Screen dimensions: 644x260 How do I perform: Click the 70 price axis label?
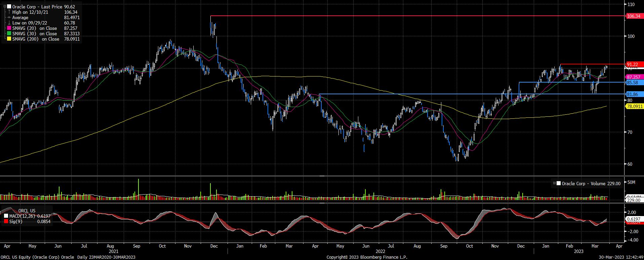tap(630, 132)
